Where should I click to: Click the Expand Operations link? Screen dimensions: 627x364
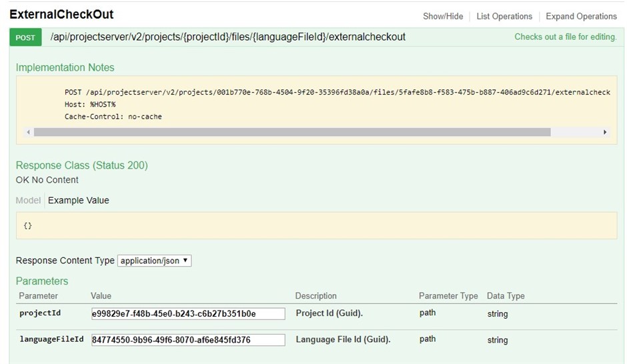click(581, 17)
